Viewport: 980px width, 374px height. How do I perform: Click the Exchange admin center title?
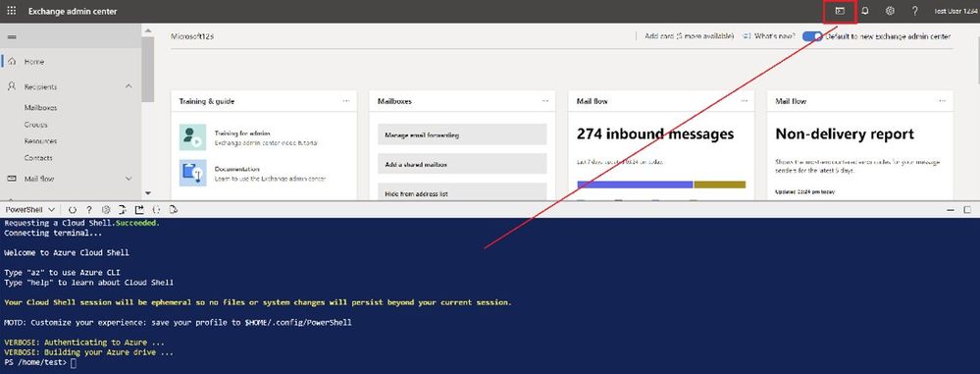[73, 11]
